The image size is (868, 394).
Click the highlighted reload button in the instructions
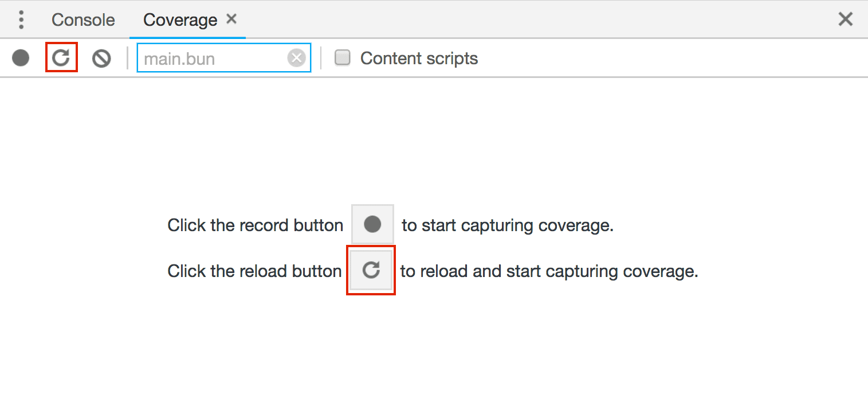pyautogui.click(x=371, y=270)
